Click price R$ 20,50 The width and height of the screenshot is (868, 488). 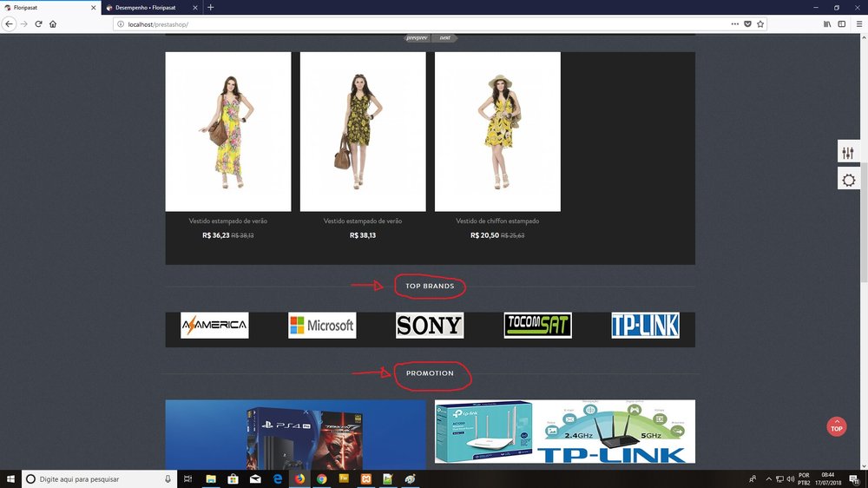point(484,235)
